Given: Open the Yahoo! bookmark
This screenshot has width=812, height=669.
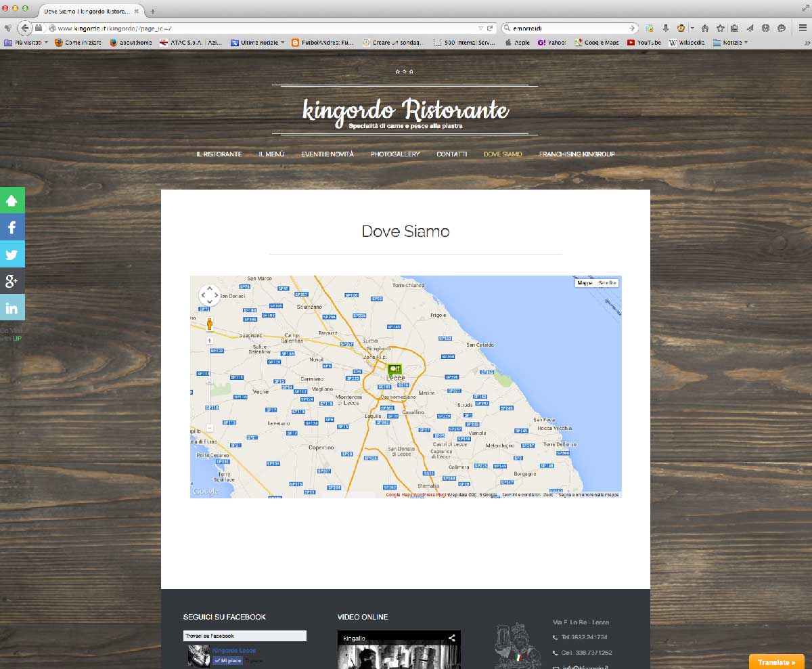Looking at the screenshot, I should 551,42.
